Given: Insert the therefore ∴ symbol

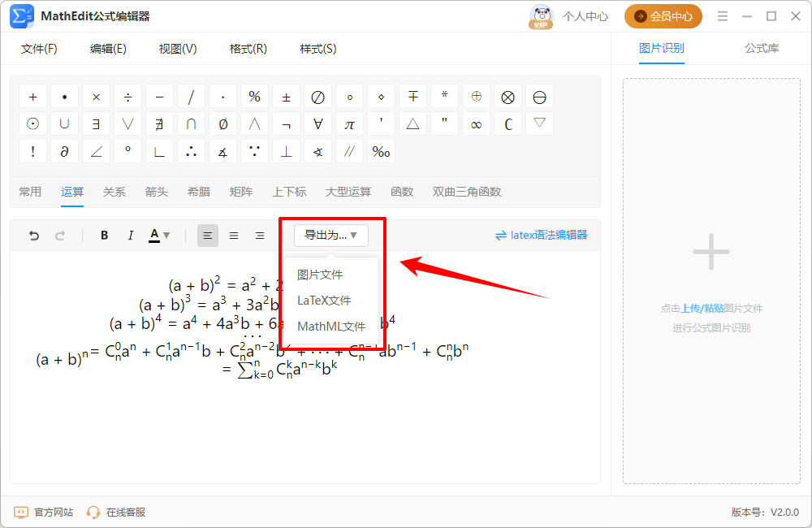Looking at the screenshot, I should [191, 152].
